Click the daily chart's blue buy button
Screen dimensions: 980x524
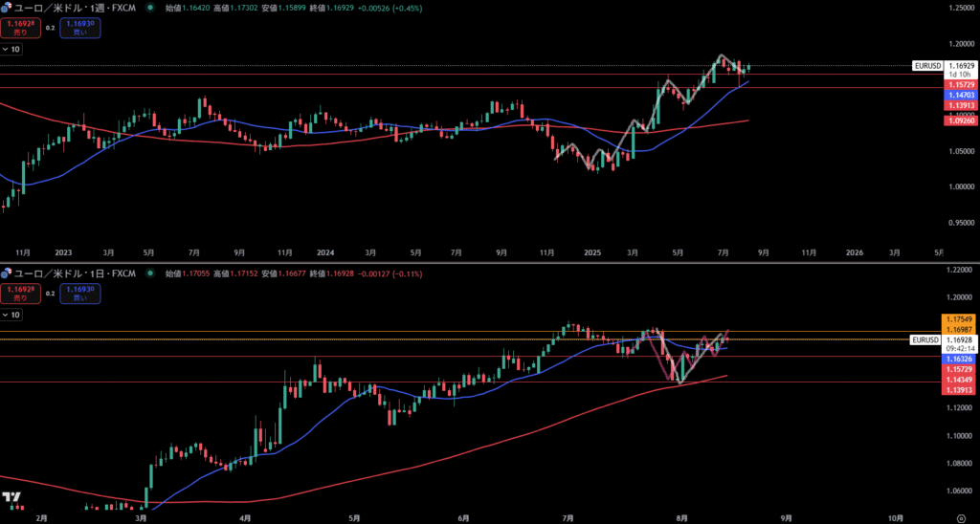pyautogui.click(x=80, y=293)
